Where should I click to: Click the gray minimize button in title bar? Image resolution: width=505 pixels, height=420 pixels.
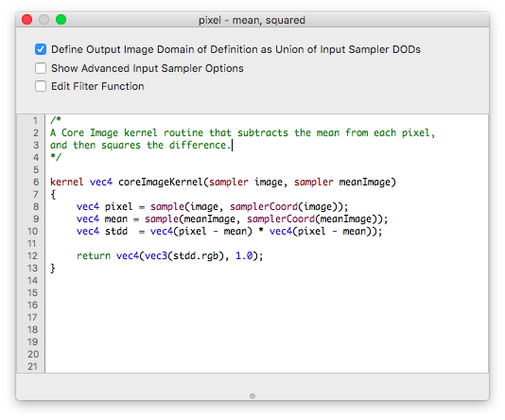tap(44, 20)
